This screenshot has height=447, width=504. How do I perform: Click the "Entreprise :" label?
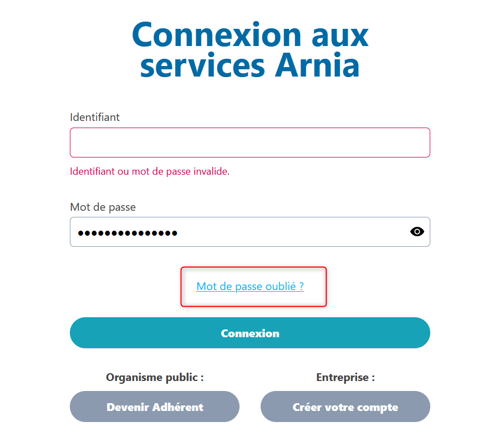(345, 377)
